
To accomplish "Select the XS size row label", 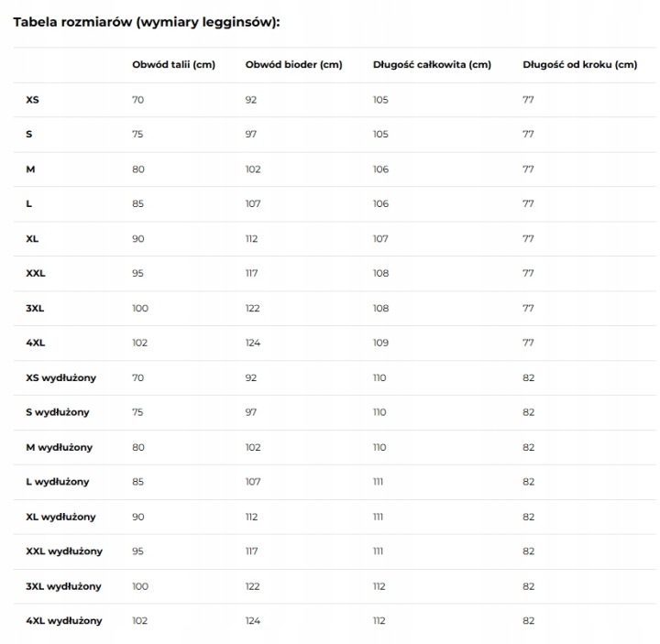I will point(32,100).
